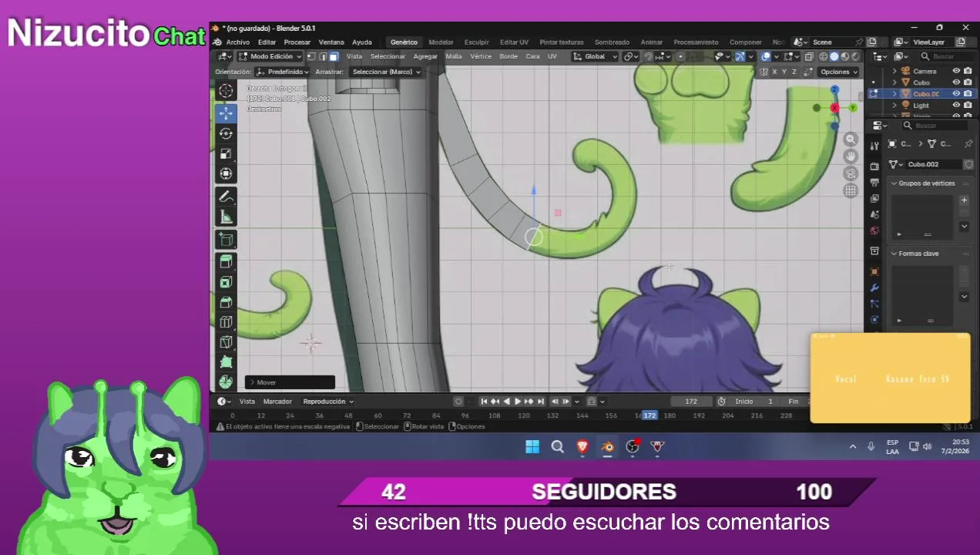Select the Scale tool

(x=226, y=153)
